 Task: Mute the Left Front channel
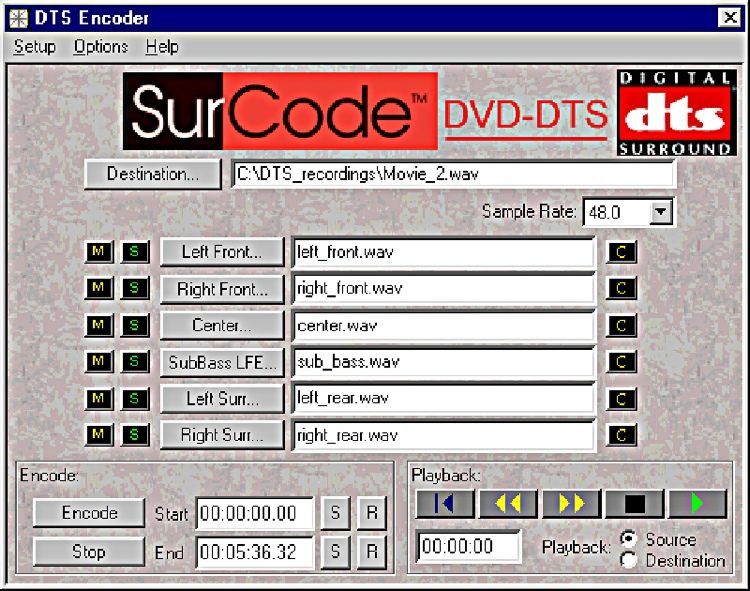[99, 253]
